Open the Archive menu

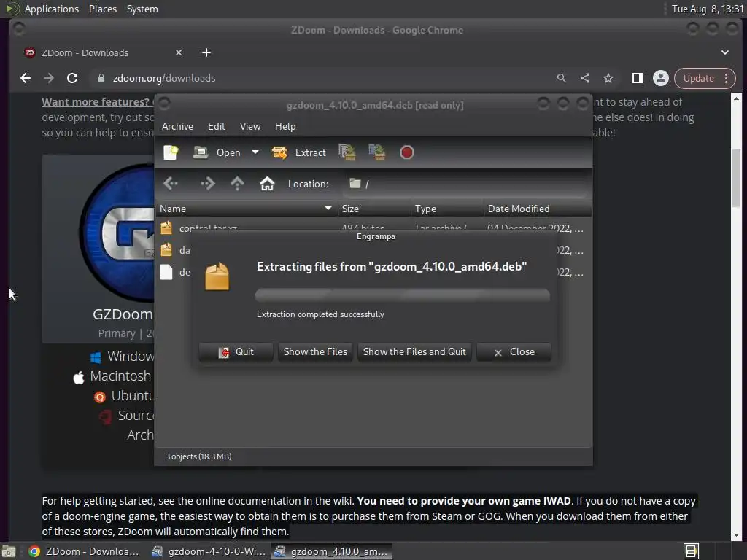[x=178, y=126]
